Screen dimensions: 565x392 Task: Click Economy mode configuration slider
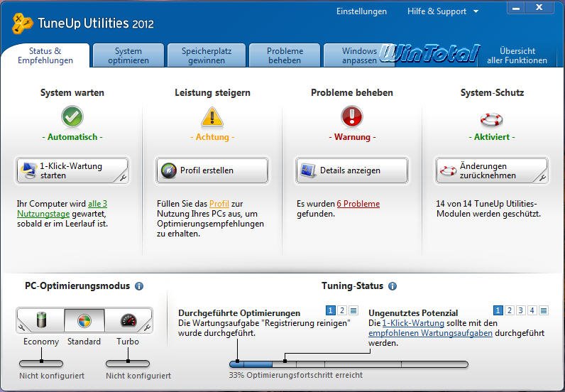(x=41, y=364)
